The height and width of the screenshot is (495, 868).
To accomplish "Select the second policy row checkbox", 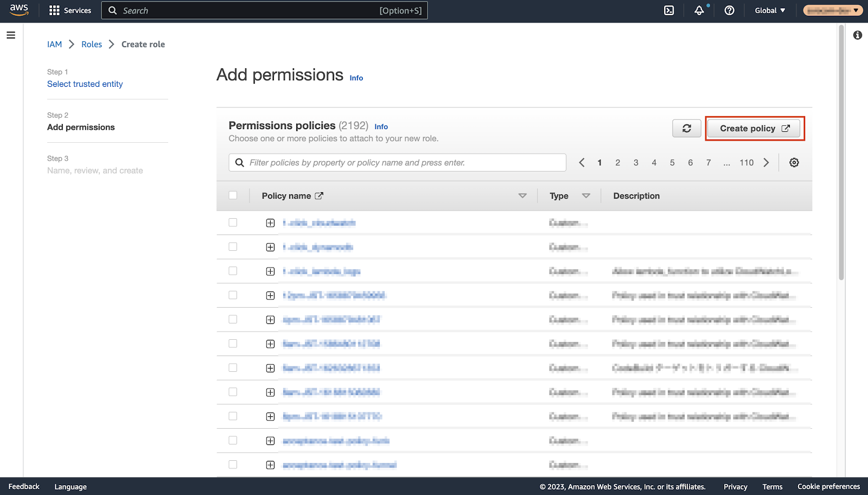I will click(233, 247).
